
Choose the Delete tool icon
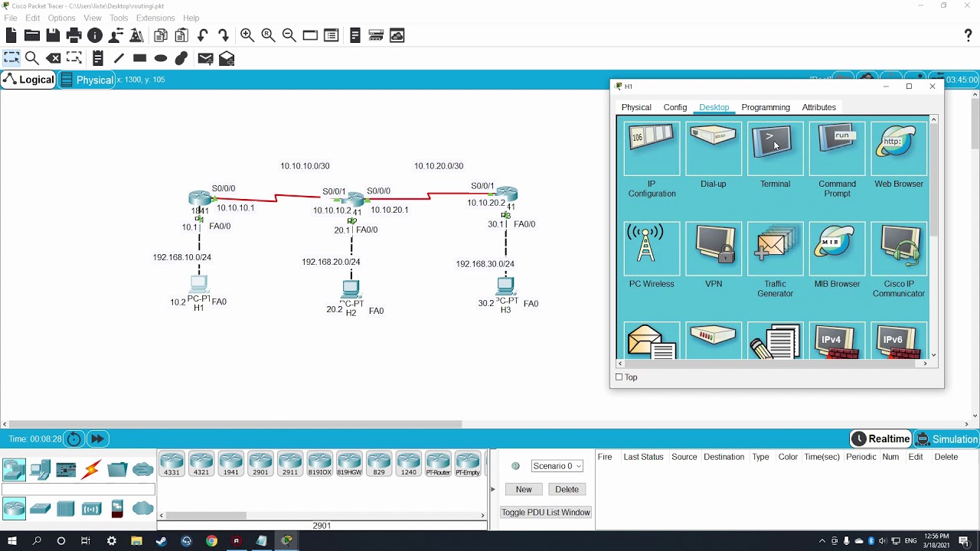53,58
